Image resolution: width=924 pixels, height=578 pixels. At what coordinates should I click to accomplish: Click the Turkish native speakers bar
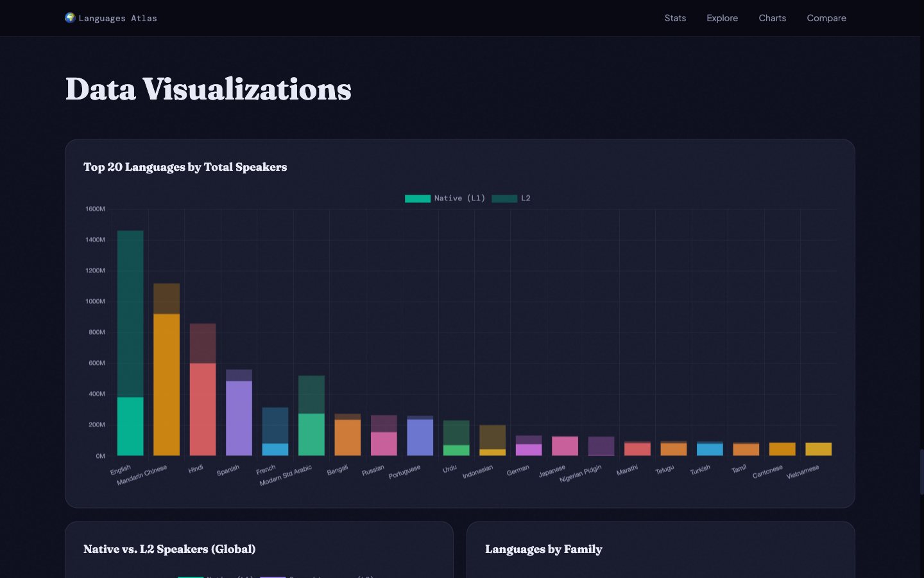710,450
